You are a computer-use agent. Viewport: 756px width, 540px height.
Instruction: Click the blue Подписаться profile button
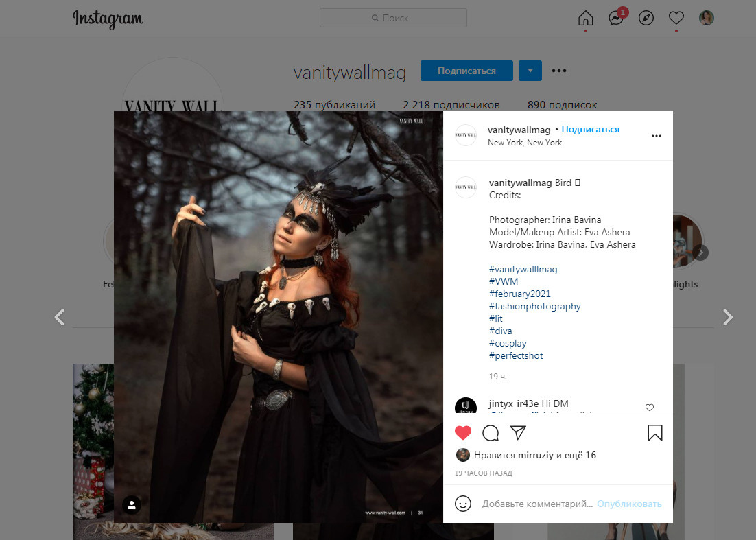tap(466, 71)
